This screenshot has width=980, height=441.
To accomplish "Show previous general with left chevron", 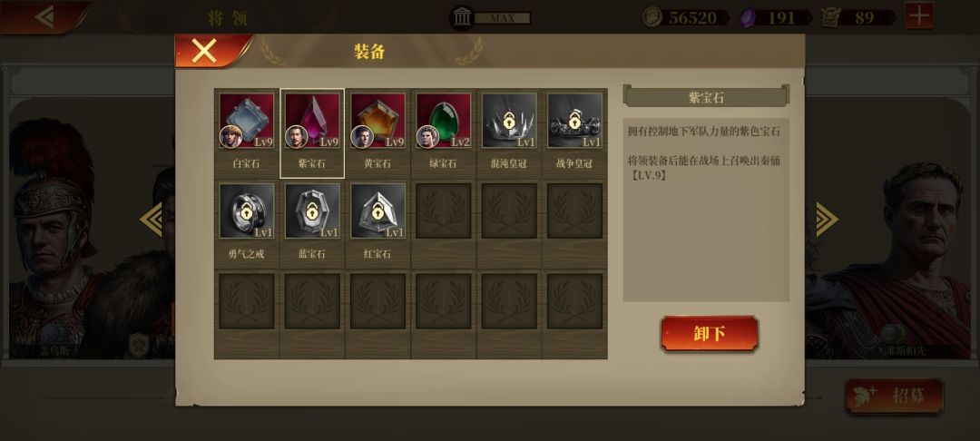I will click(x=151, y=220).
